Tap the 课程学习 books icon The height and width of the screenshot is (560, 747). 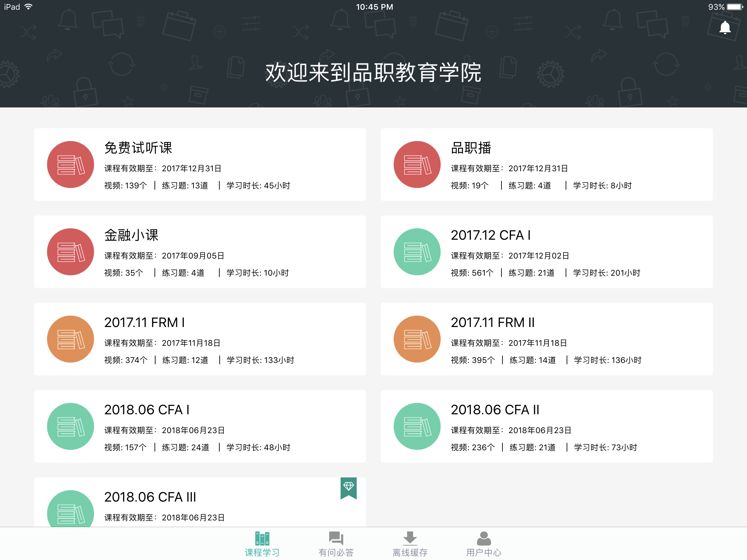[262, 539]
